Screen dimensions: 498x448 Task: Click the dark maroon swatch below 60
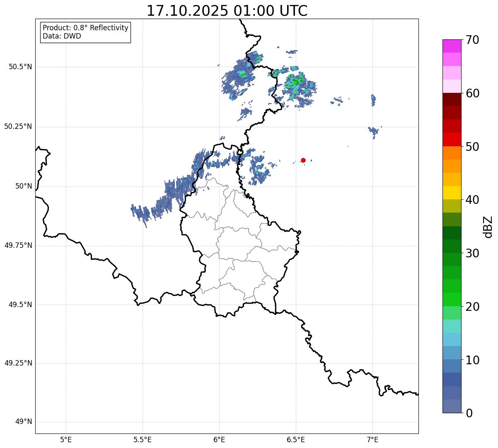pyautogui.click(x=452, y=99)
